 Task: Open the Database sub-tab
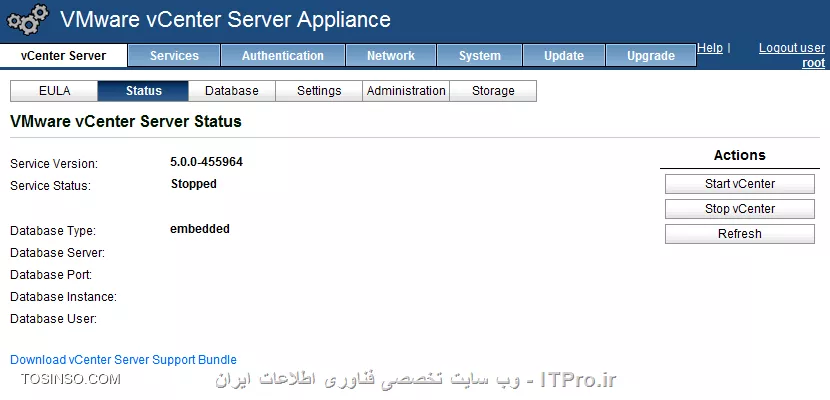point(232,91)
